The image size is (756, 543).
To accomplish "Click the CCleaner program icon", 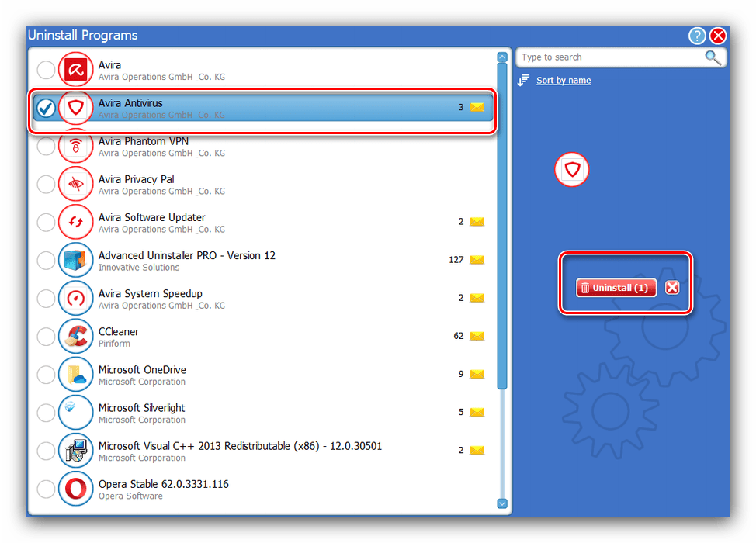I will tap(75, 337).
